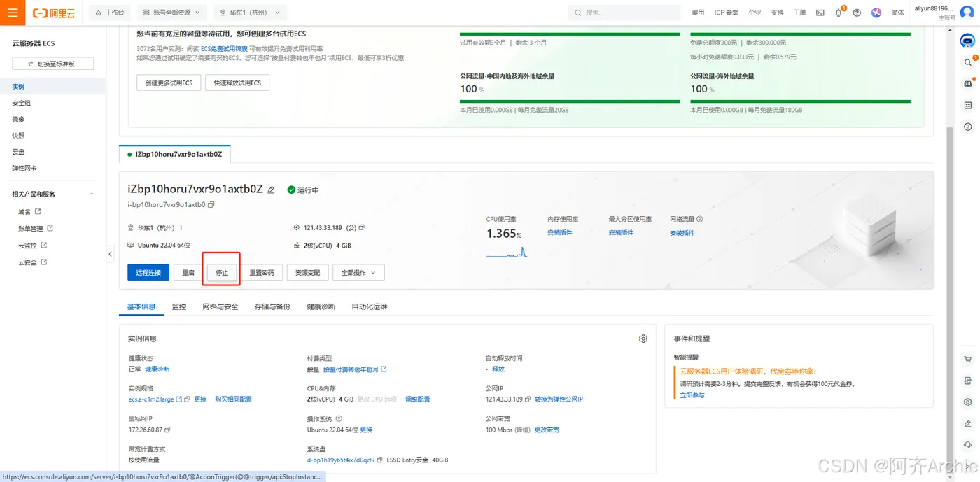Click the purple AI assistant icon in header
The image size is (980, 482).
pos(876,13)
